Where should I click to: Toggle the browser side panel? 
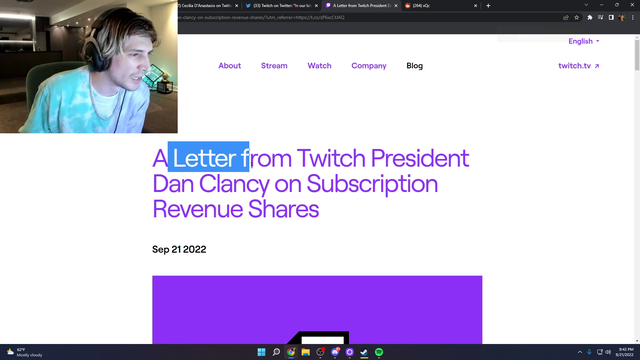611,18
